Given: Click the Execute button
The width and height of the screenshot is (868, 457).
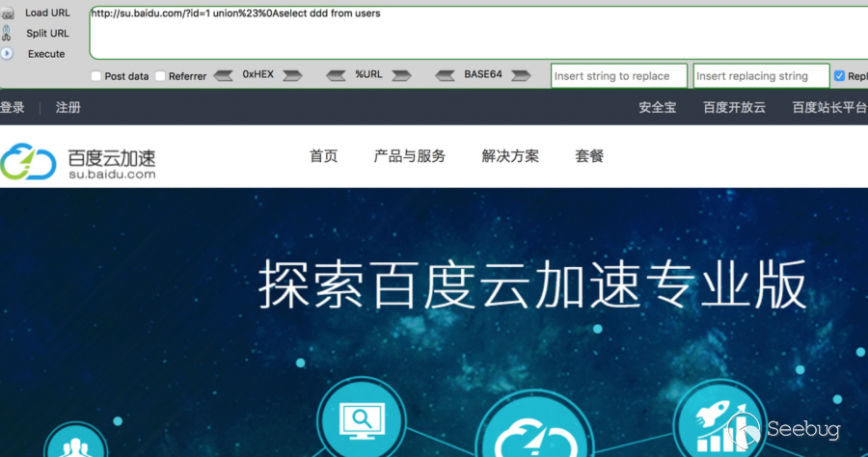Looking at the screenshot, I should coord(46,54).
